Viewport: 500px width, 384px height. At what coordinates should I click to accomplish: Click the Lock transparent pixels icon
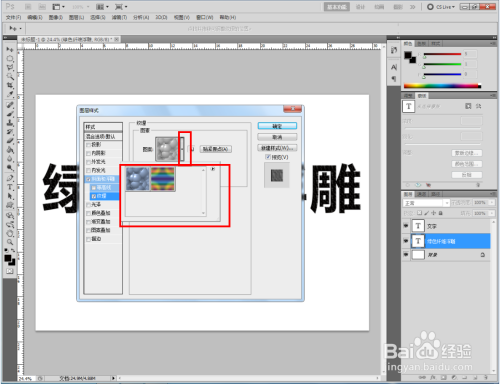point(419,213)
